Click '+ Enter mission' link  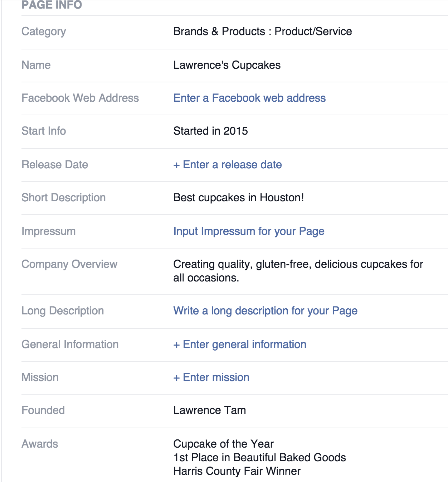(x=211, y=377)
